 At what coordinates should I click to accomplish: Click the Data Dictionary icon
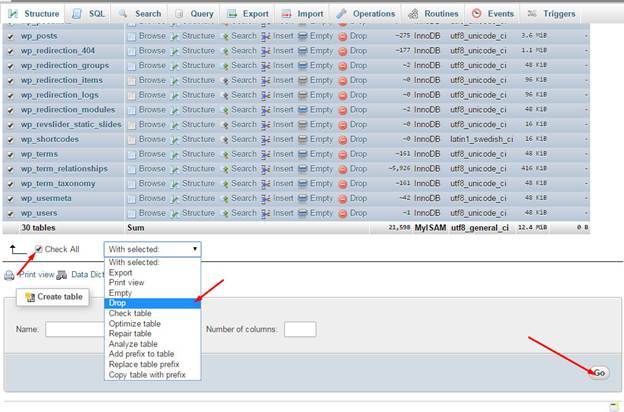pos(62,275)
